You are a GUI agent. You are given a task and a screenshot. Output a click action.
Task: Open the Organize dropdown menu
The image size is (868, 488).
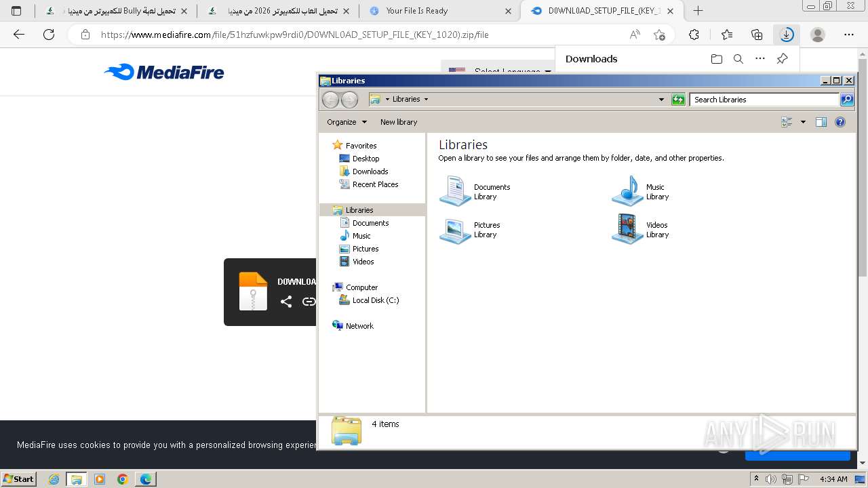pos(347,122)
